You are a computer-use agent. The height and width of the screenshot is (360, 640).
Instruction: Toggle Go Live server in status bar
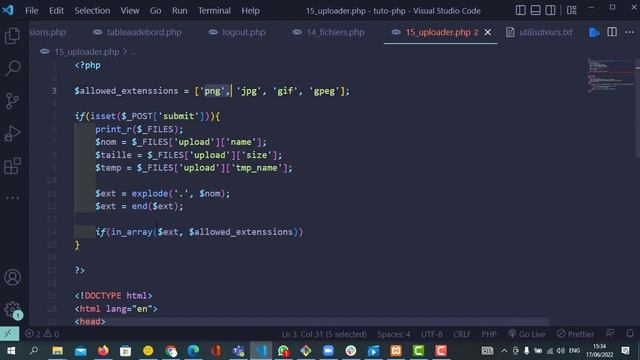[x=527, y=334]
